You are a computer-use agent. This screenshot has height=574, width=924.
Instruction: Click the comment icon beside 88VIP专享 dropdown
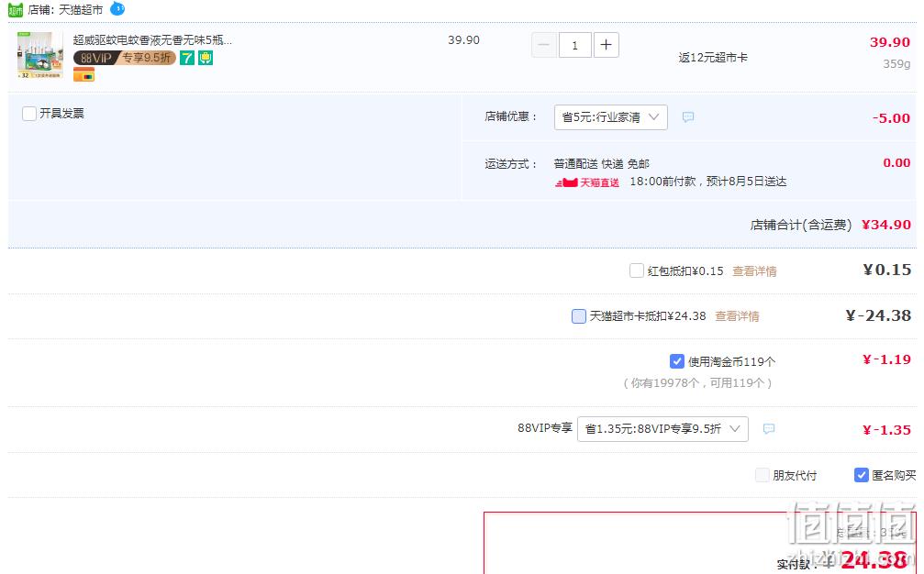(768, 428)
